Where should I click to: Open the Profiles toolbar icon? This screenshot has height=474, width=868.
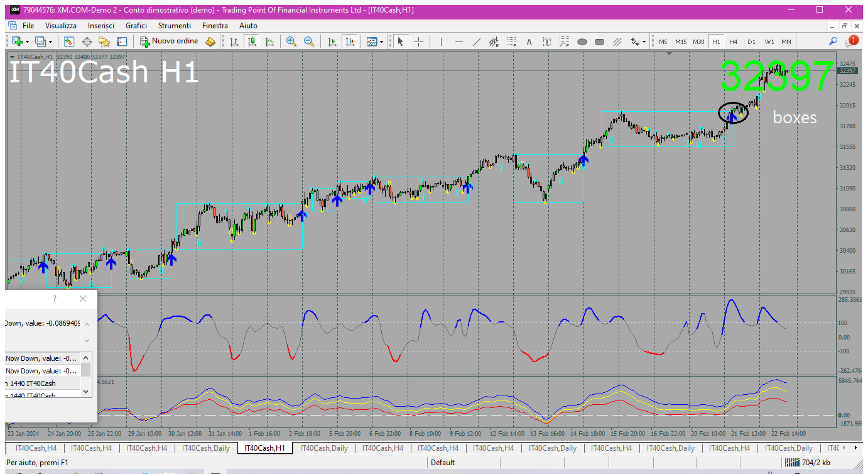click(41, 41)
